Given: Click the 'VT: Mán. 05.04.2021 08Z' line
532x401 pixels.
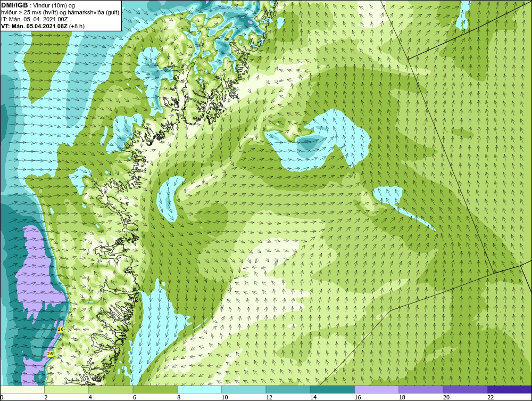Looking at the screenshot, I should tap(34, 26).
